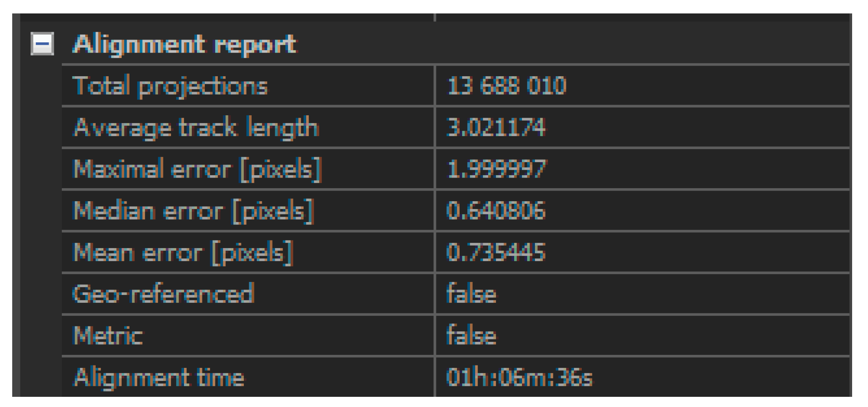
Task: Collapse the Alignment report section
Action: 42,44
